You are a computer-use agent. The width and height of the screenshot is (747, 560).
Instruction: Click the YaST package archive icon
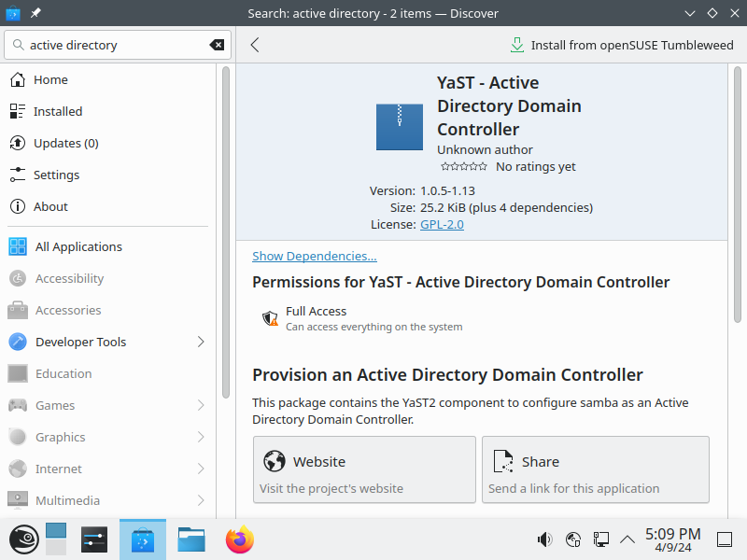(x=400, y=127)
